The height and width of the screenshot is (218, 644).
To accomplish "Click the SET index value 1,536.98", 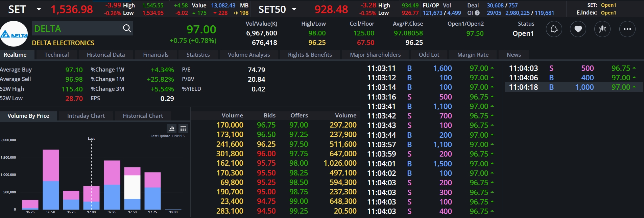I will point(72,9).
